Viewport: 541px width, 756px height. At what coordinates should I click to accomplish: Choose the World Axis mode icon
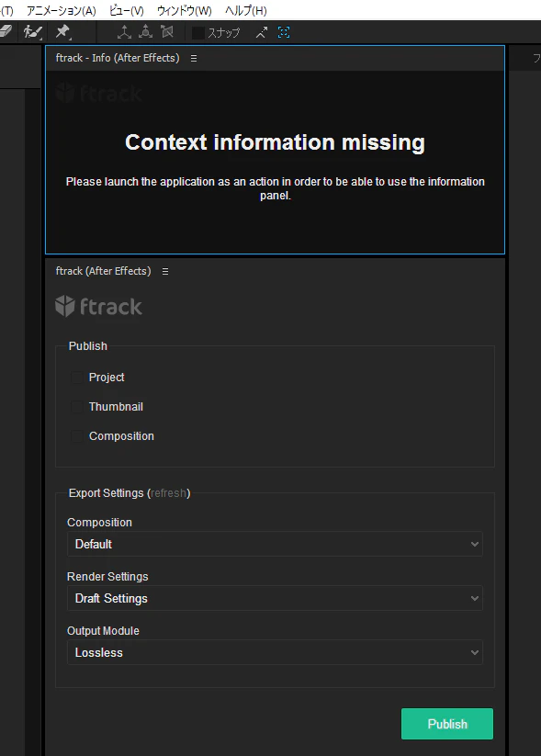pyautogui.click(x=146, y=32)
